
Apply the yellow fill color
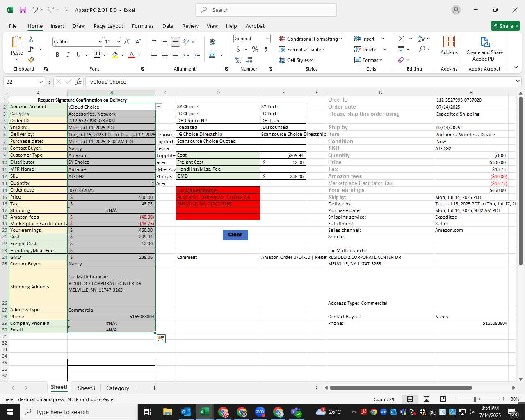pos(115,55)
